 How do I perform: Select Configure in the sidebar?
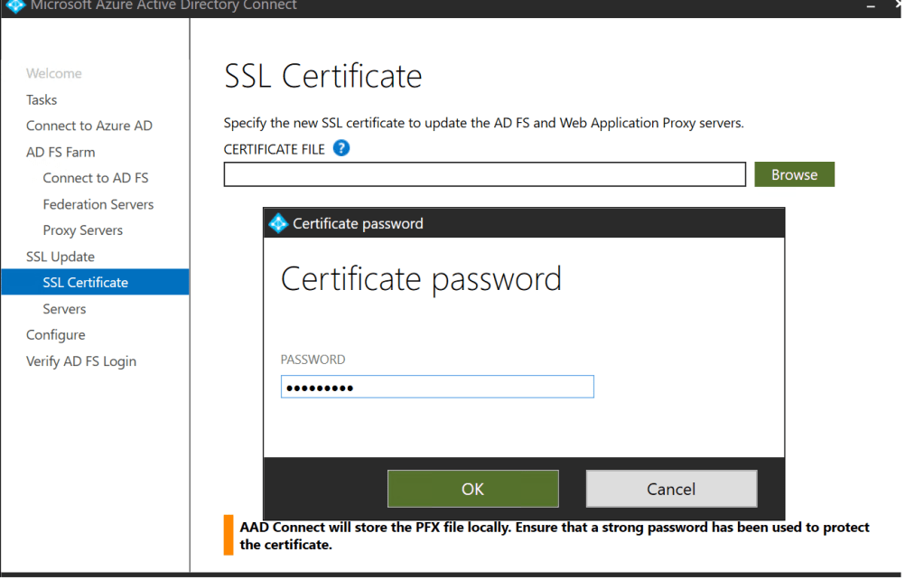pyautogui.click(x=54, y=334)
